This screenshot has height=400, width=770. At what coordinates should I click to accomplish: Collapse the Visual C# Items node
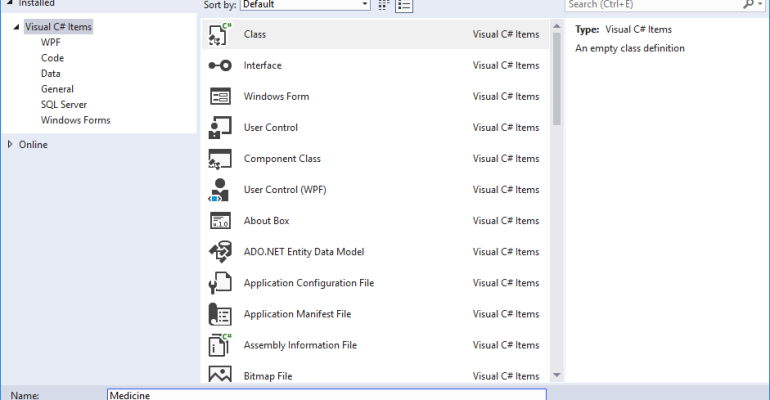tap(16, 27)
